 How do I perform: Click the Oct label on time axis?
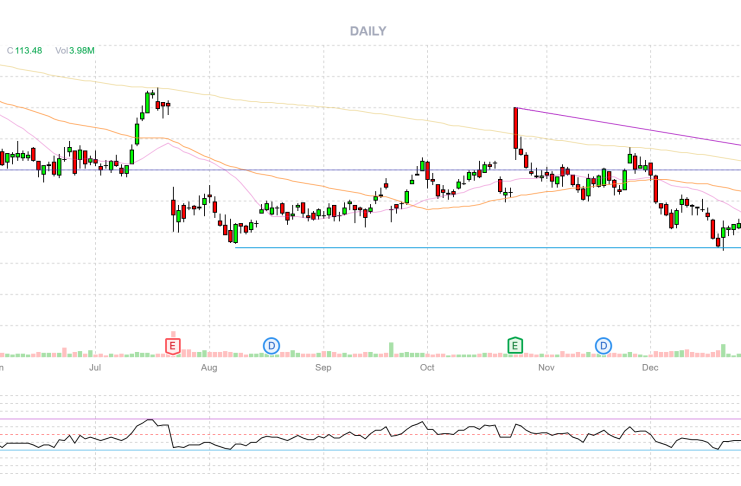click(x=427, y=368)
